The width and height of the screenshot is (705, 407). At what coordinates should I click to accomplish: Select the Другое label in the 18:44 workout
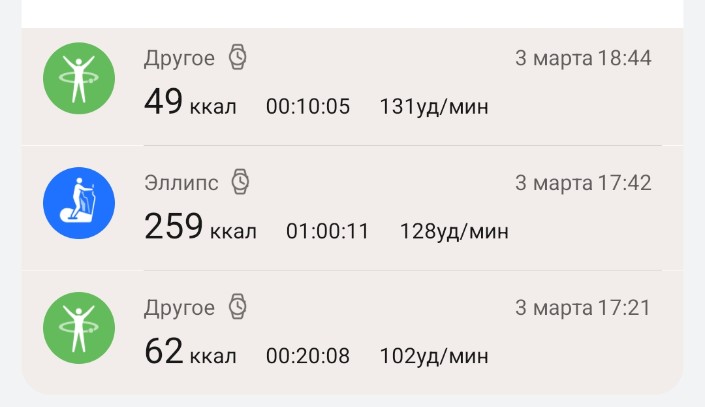coord(179,58)
